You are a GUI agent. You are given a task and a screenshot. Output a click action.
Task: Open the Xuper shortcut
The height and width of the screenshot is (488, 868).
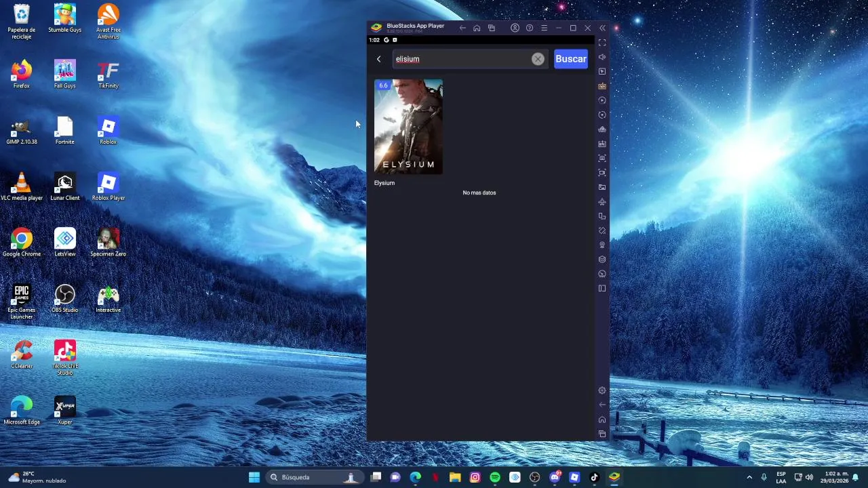click(x=65, y=411)
